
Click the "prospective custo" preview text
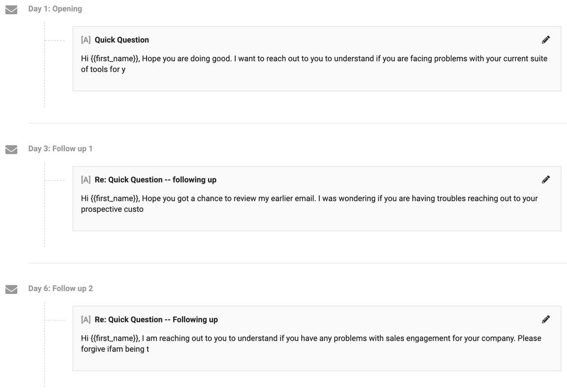pos(112,210)
